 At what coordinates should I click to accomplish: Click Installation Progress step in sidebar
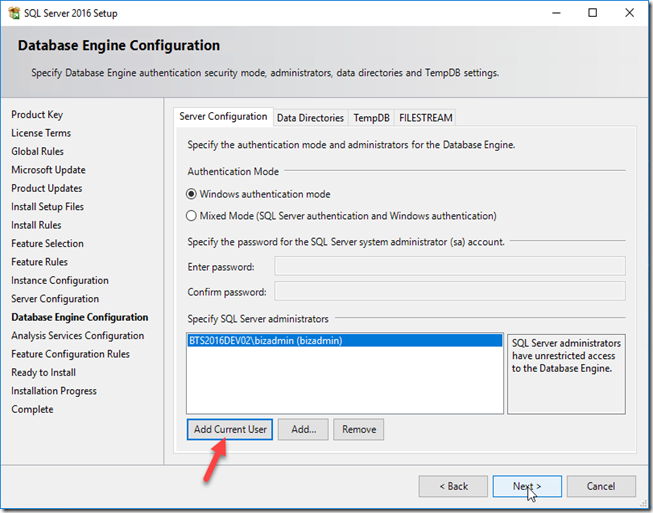click(54, 391)
